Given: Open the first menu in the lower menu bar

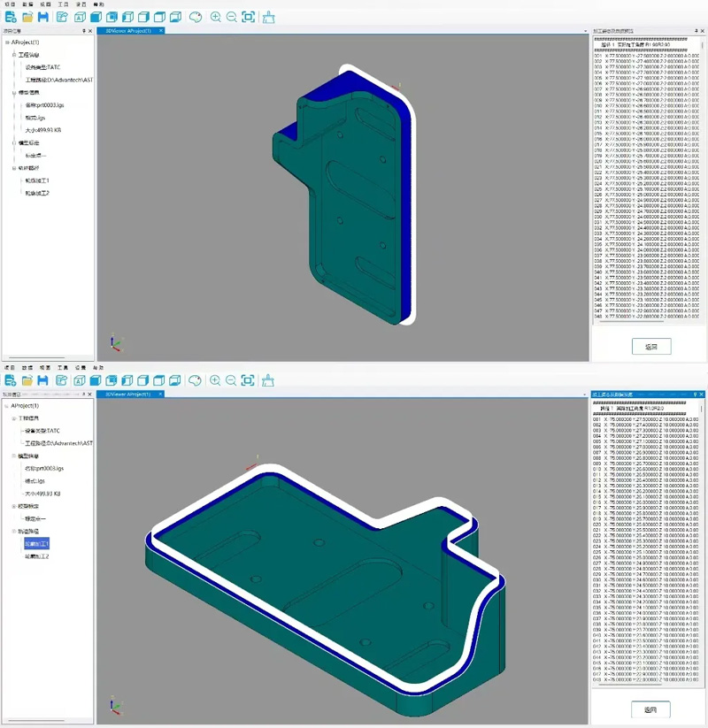Looking at the screenshot, I should coord(10,367).
